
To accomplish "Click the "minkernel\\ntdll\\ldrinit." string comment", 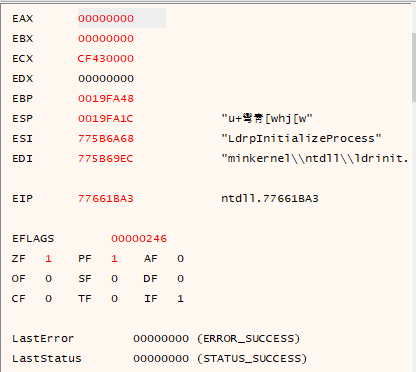I will 315,158.
